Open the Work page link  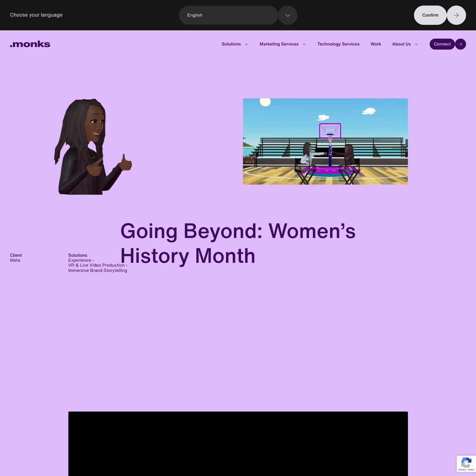[x=376, y=44]
